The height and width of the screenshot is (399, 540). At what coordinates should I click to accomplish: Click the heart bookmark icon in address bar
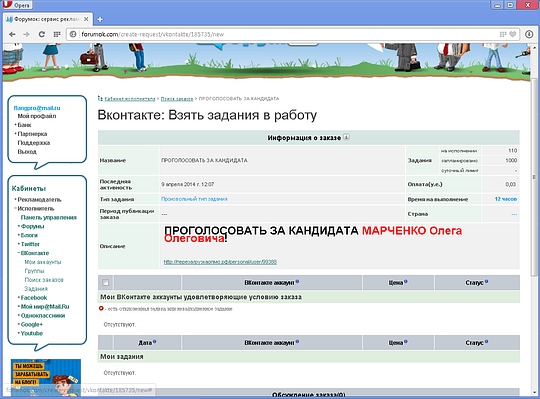(513, 34)
